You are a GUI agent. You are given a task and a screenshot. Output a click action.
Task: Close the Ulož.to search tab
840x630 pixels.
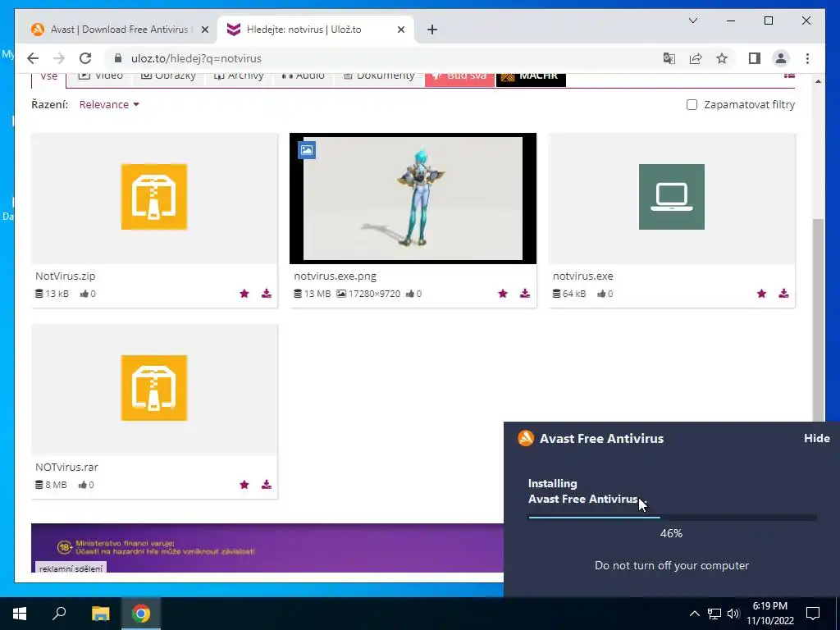coord(400,30)
